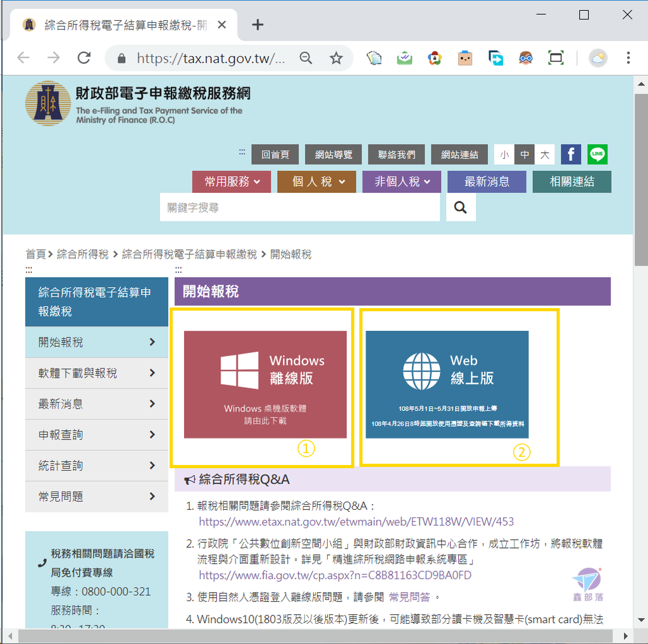Image resolution: width=648 pixels, height=644 pixels.
Task: Click the 網站連結 button
Action: 459,154
